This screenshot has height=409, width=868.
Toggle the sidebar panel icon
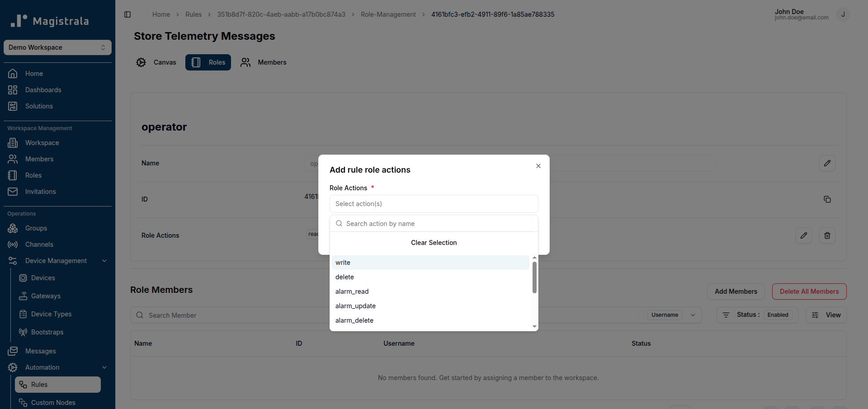point(127,14)
